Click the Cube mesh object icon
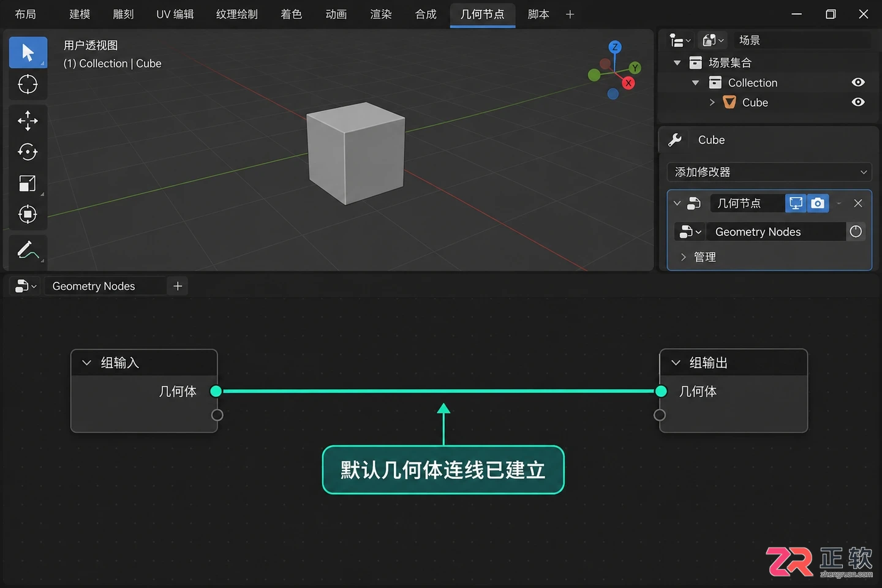Image resolution: width=882 pixels, height=588 pixels. [x=729, y=102]
